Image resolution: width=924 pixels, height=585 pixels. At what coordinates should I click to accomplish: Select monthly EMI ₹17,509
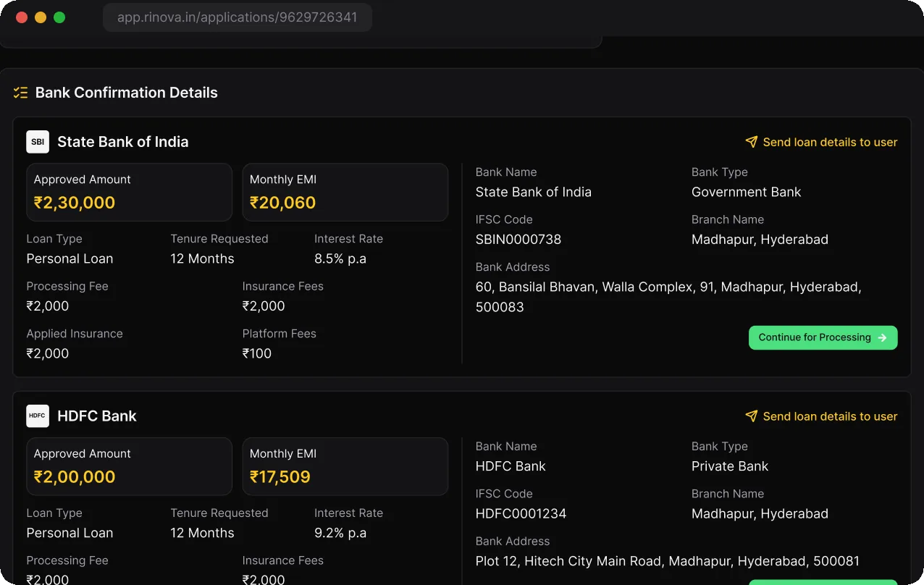[280, 477]
